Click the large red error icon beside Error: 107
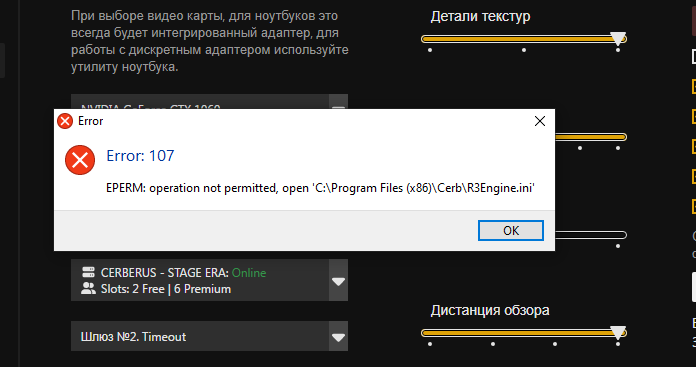Viewport: 696px width, 367px height. pyautogui.click(x=80, y=160)
